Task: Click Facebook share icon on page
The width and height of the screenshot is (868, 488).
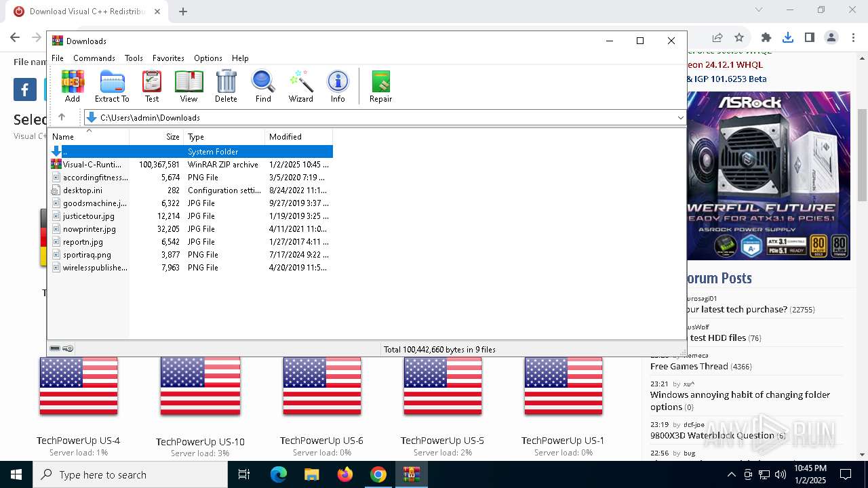Action: click(x=25, y=89)
